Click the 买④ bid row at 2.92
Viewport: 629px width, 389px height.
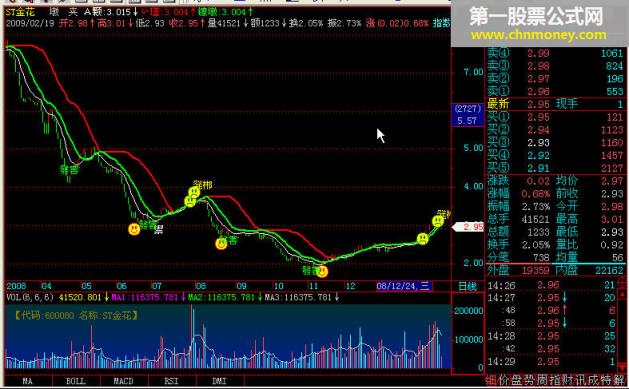[556, 156]
